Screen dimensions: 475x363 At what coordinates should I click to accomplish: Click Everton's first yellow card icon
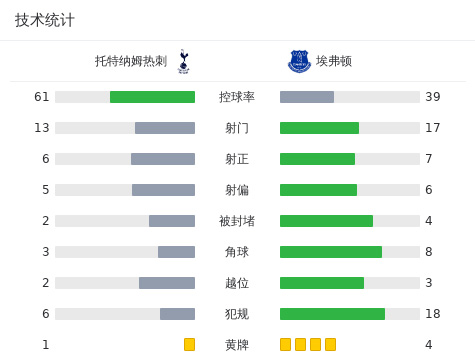285,345
